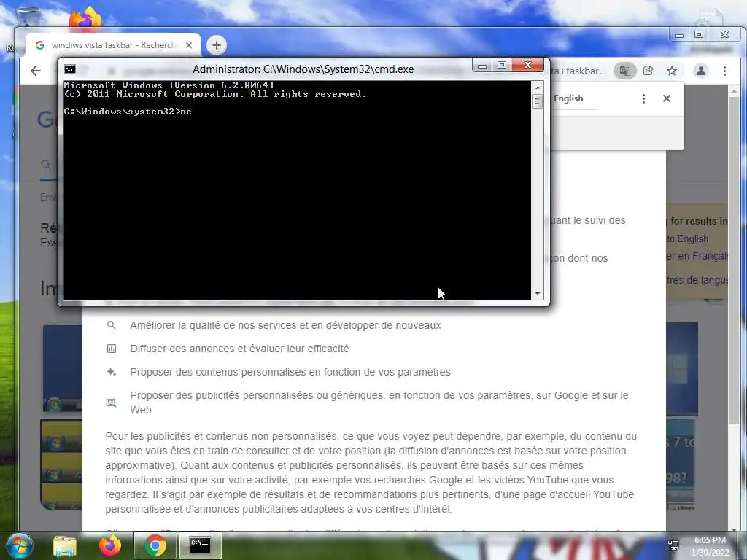
Task: Open the Start menu orb
Action: pyautogui.click(x=18, y=545)
